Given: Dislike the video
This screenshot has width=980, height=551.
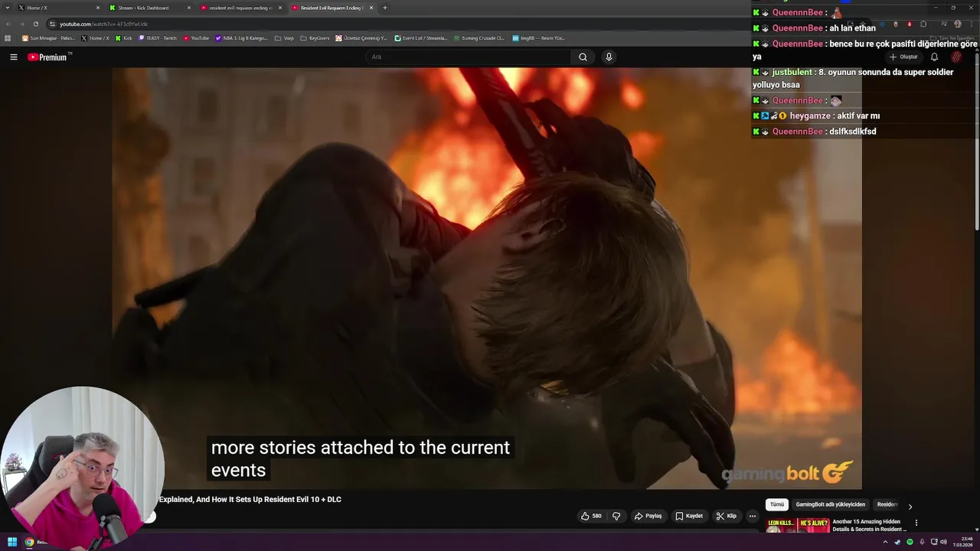Looking at the screenshot, I should click(x=616, y=516).
